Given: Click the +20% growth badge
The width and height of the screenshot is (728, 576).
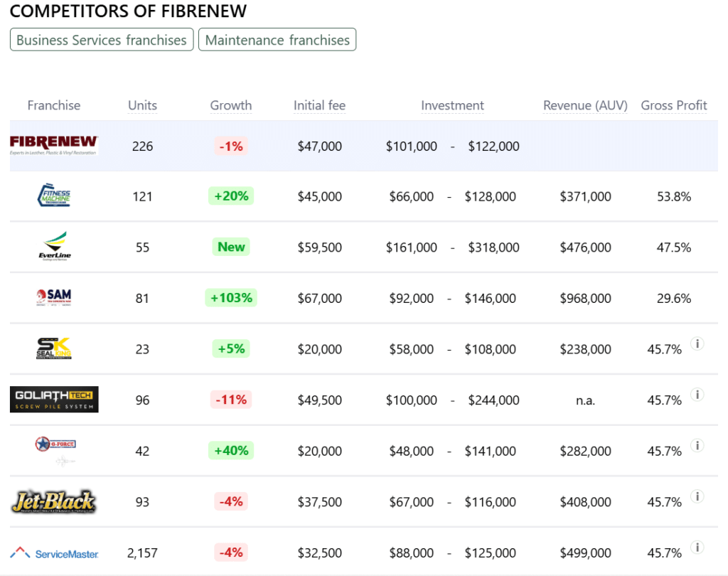Looking at the screenshot, I should tap(231, 196).
